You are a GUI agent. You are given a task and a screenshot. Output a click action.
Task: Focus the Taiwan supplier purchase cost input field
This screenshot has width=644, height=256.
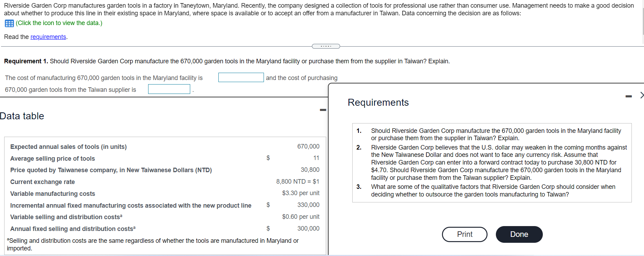pos(169,89)
